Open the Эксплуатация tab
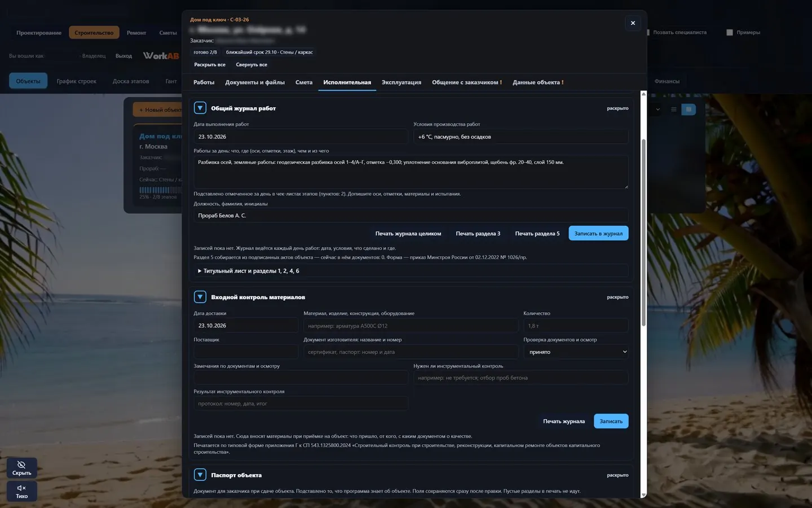The image size is (812, 508). 401,82
